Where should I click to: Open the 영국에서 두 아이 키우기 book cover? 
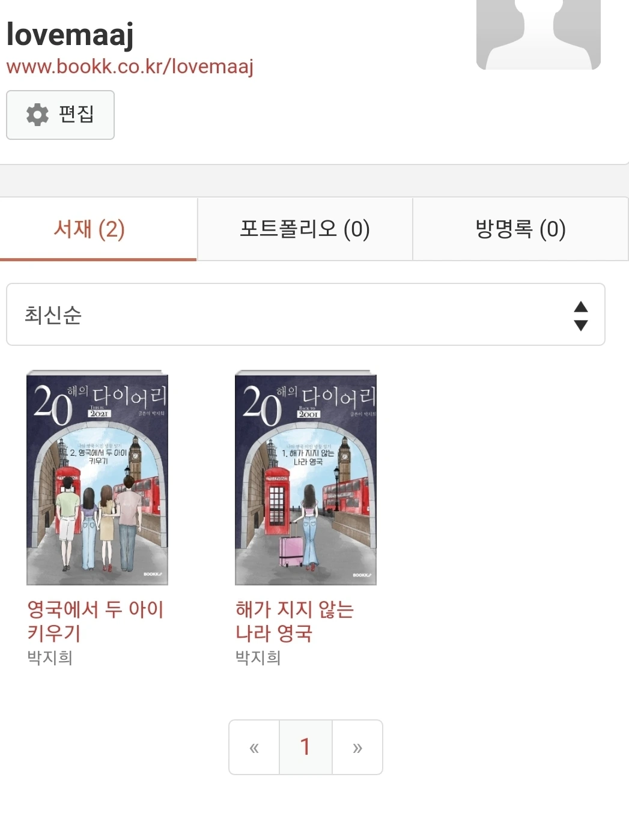click(x=97, y=477)
